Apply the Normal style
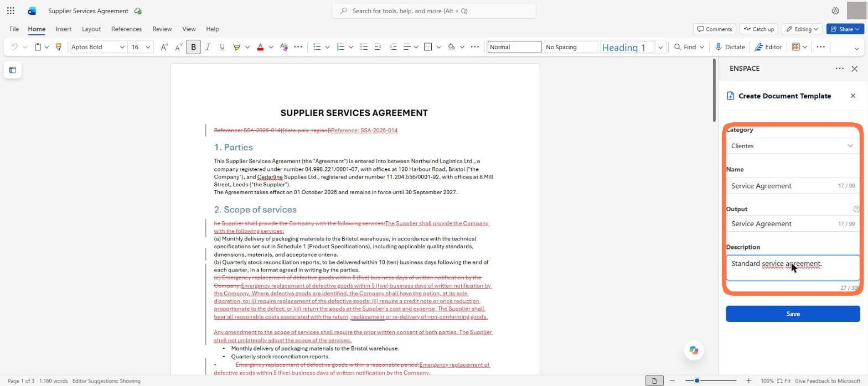The width and height of the screenshot is (868, 386). 514,47
